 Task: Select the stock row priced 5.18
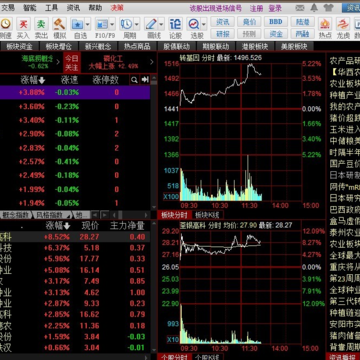click(75, 248)
